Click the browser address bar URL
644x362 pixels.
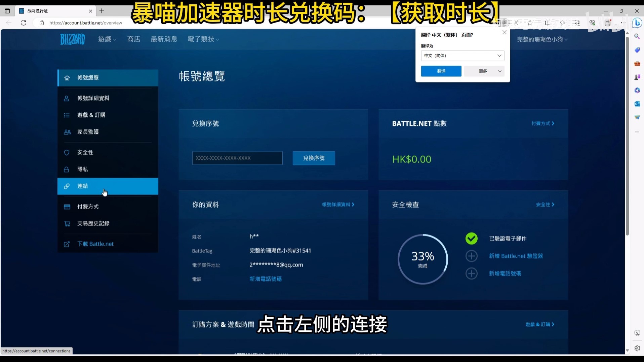[x=86, y=23]
